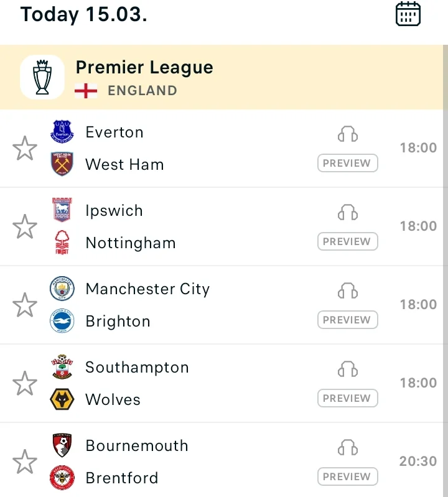Favorite the Everton vs West Ham match
The height and width of the screenshot is (497, 448).
point(25,148)
